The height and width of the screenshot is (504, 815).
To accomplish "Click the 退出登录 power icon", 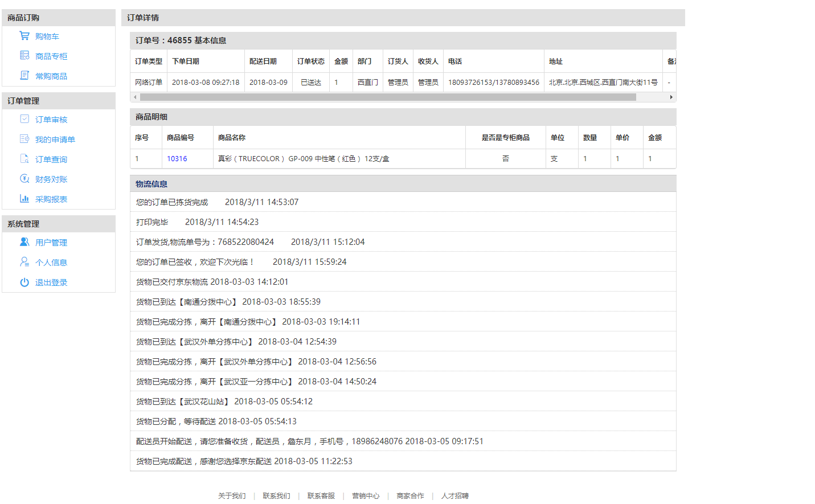I will [24, 282].
